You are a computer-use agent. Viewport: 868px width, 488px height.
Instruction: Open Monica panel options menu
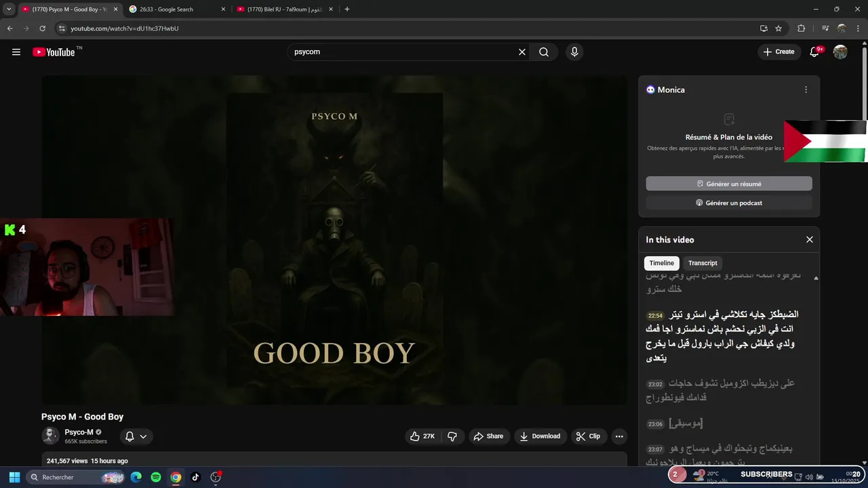click(806, 89)
